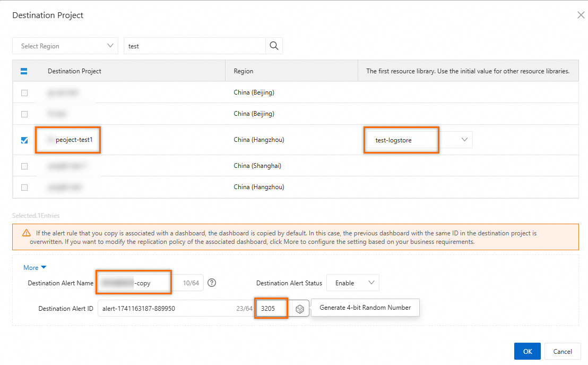Check the China (Shanghai) row checkbox
The width and height of the screenshot is (588, 365).
coord(24,166)
